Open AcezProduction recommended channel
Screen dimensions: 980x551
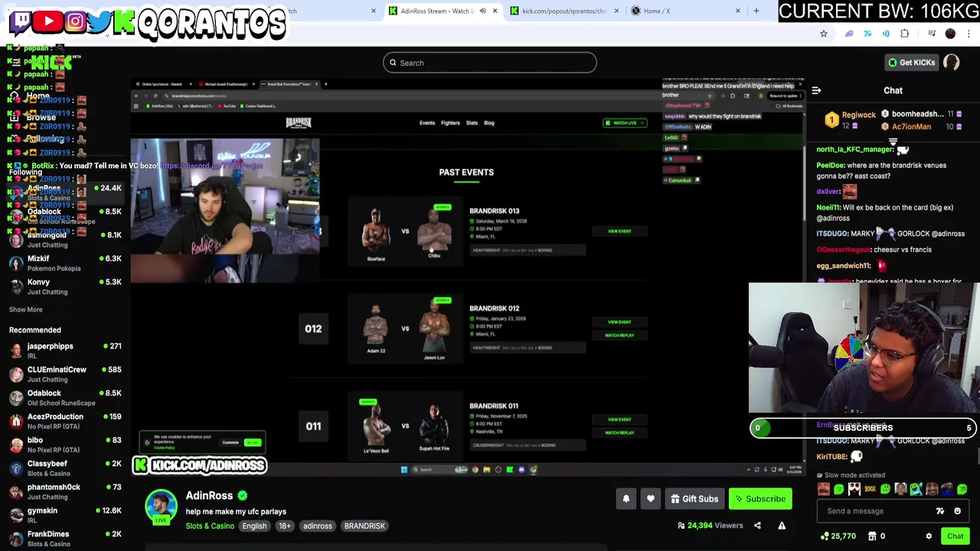coord(65,421)
